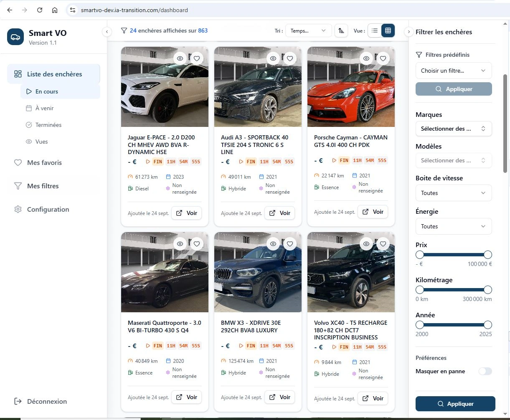The width and height of the screenshot is (510, 420).
Task: Open Configuration page
Action: 53,209
